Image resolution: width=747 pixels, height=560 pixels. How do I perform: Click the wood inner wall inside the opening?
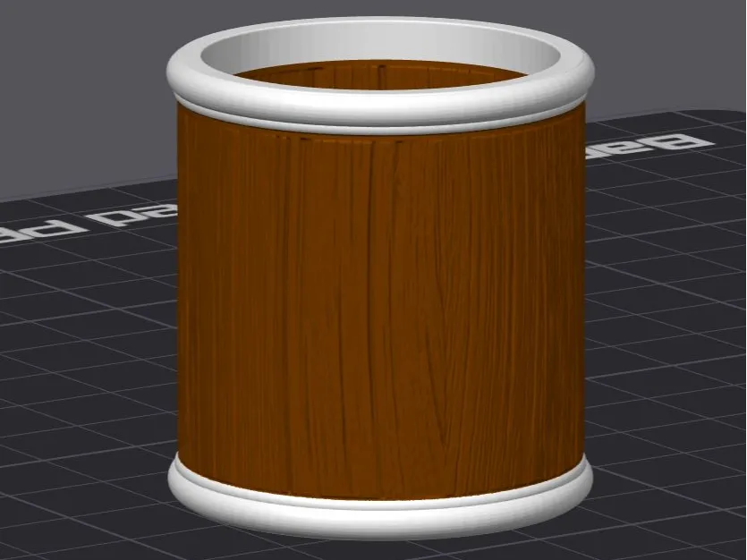pos(381,76)
